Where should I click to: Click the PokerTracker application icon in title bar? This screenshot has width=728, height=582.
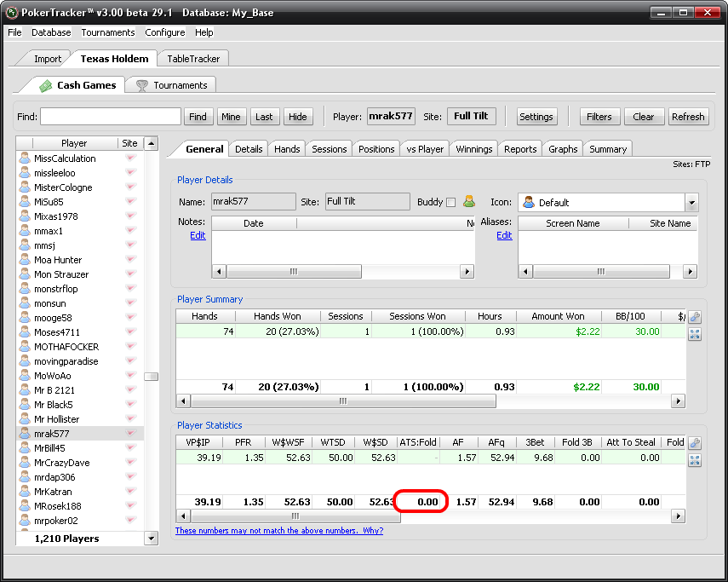coord(12,13)
